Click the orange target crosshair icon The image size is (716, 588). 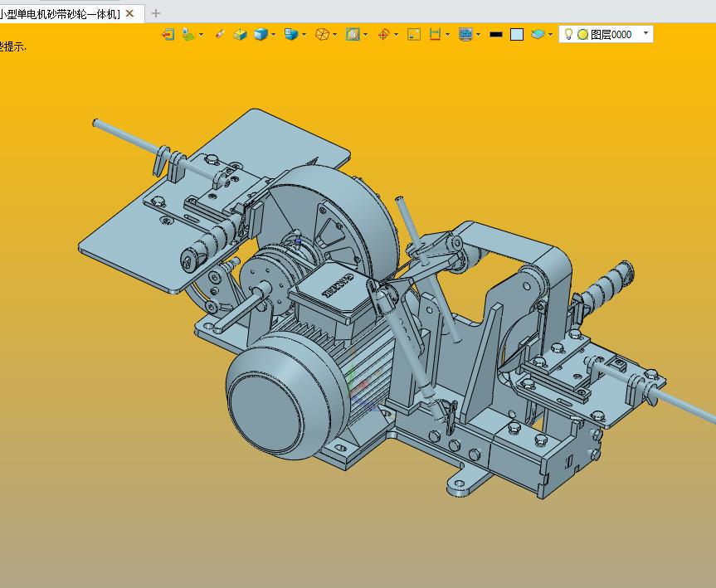click(383, 34)
